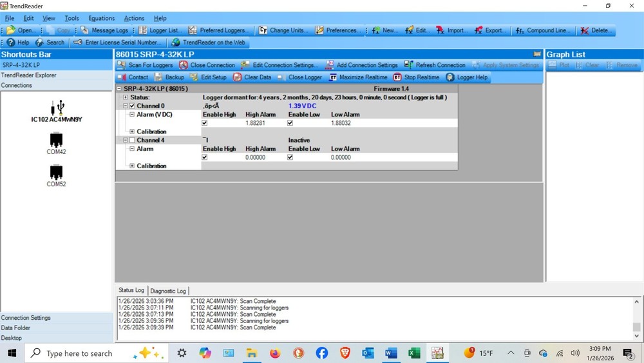
Task: Open the Equations menu
Action: (101, 18)
